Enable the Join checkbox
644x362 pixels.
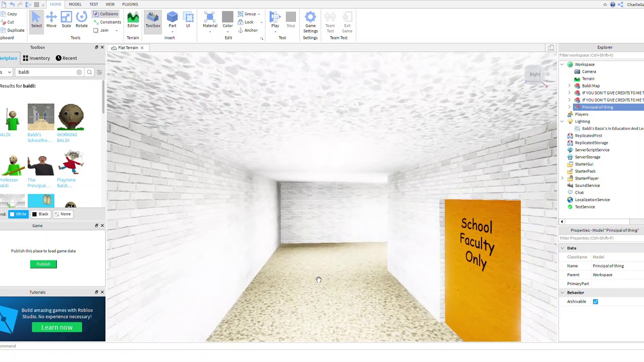click(96, 30)
